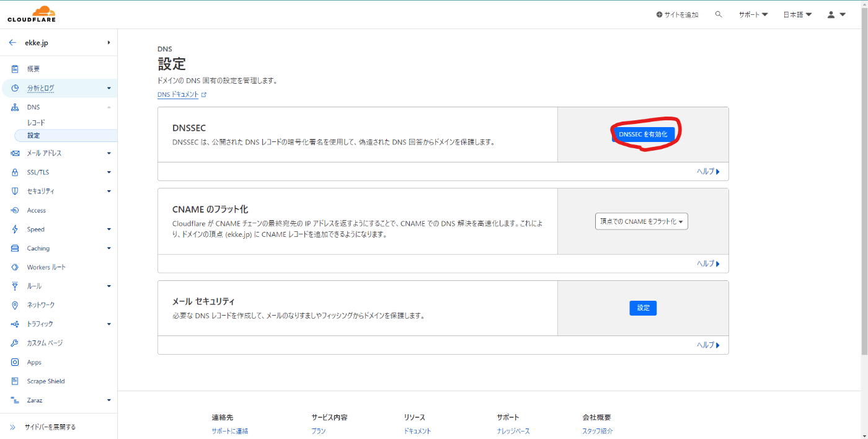Expand the 分析とログ submenu arrow
Image resolution: width=868 pixels, height=439 pixels.
(x=108, y=88)
